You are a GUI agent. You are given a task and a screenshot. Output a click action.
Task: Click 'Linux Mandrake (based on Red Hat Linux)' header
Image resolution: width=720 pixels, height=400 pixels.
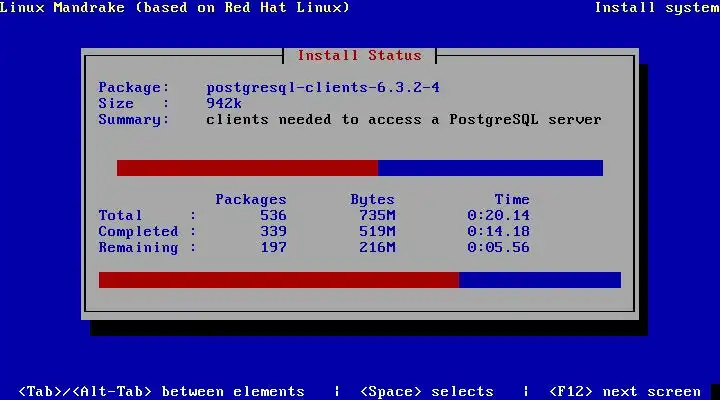[174, 8]
